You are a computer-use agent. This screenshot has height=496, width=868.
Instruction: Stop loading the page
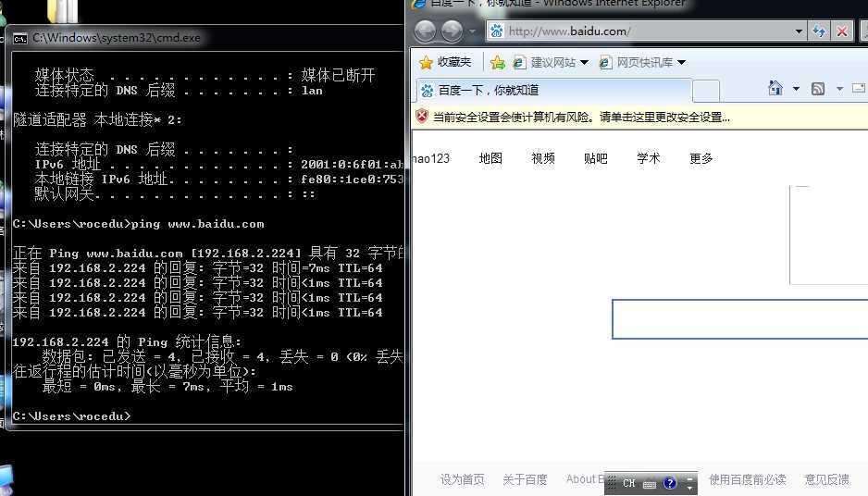(842, 31)
